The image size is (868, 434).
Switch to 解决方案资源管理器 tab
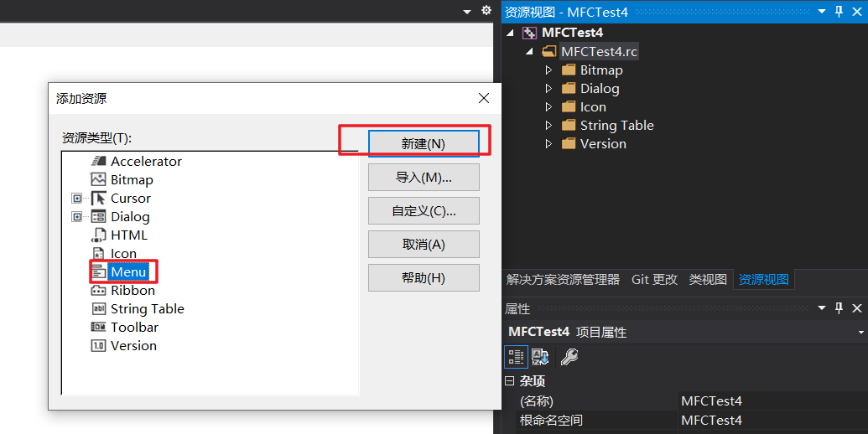click(x=563, y=280)
